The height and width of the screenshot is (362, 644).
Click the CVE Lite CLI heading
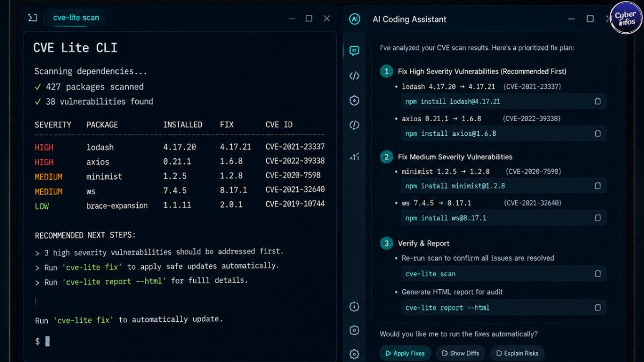tap(75, 48)
